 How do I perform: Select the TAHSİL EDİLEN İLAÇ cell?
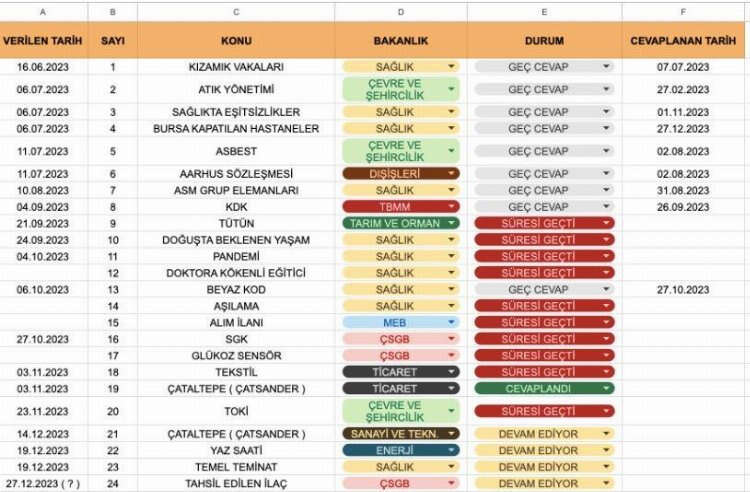[x=235, y=484]
